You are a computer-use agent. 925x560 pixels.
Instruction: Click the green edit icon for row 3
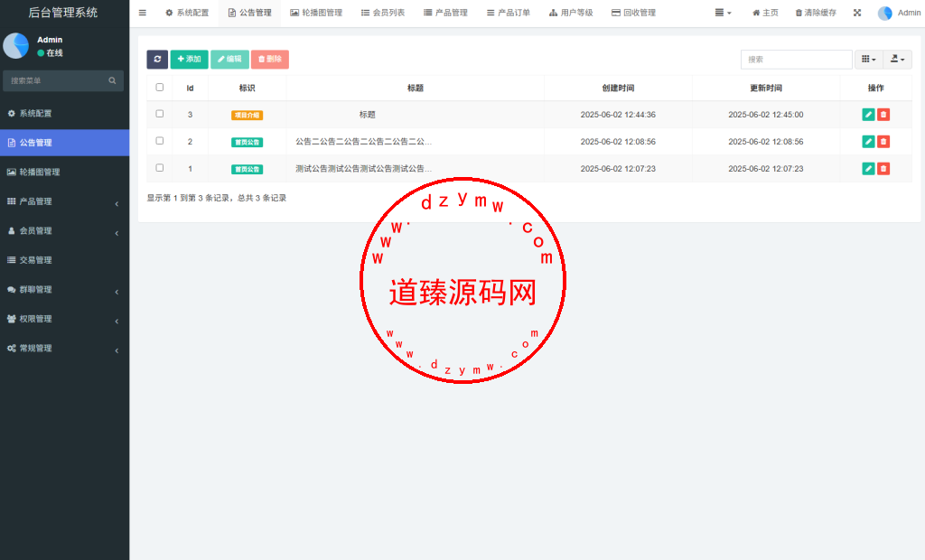pyautogui.click(x=868, y=115)
